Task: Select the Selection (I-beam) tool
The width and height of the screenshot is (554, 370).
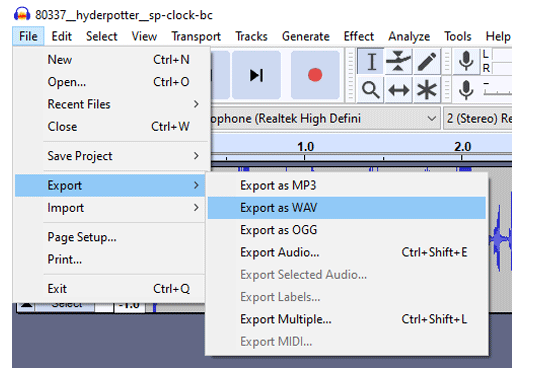Action: pyautogui.click(x=371, y=62)
